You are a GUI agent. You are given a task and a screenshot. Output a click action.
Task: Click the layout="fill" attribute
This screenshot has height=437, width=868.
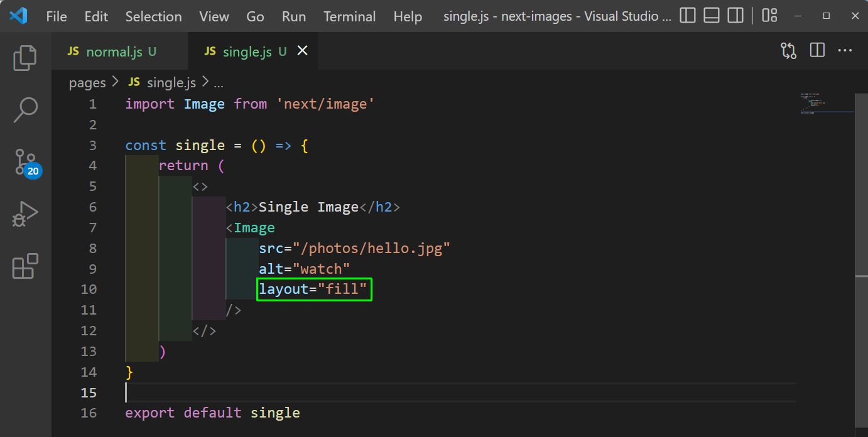315,289
